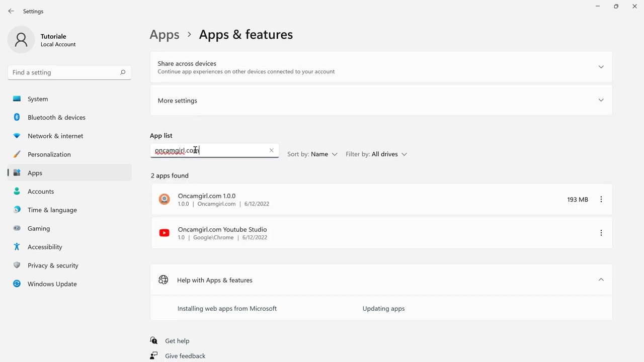
Task: Click the Gaming controller icon
Action: (x=17, y=228)
